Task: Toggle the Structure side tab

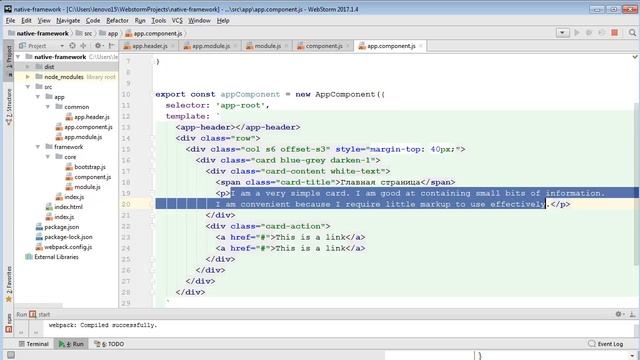Action: 9,107
